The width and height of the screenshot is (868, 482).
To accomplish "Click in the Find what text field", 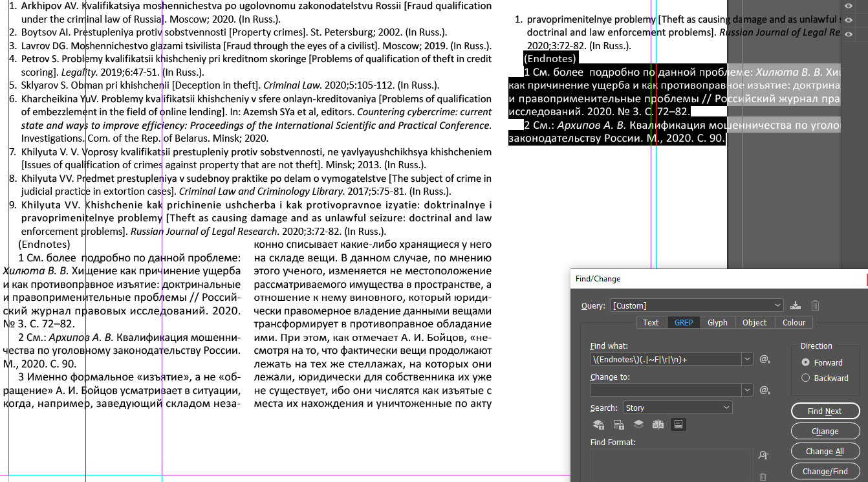I will click(x=666, y=359).
